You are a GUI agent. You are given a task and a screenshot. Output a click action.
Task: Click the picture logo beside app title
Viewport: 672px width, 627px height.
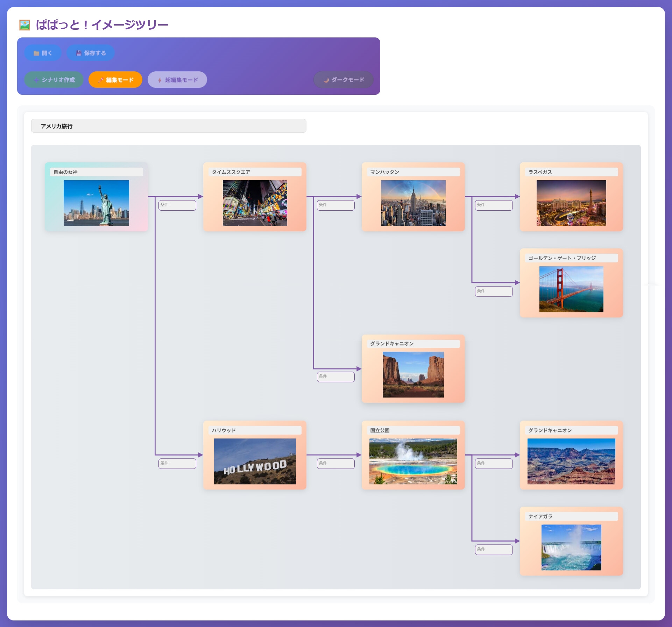click(25, 25)
